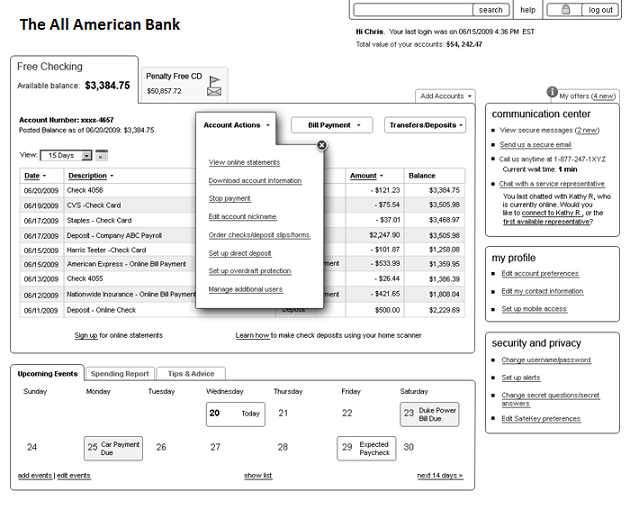
Task: Choose Stop payment in the menu
Action: [x=229, y=198]
